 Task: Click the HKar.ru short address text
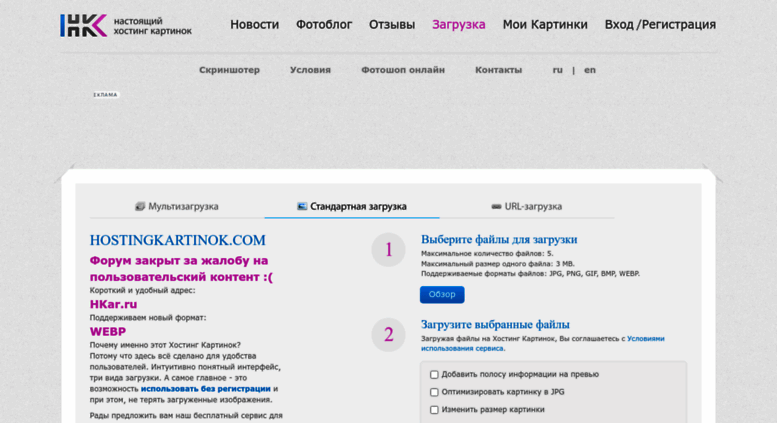tap(113, 304)
